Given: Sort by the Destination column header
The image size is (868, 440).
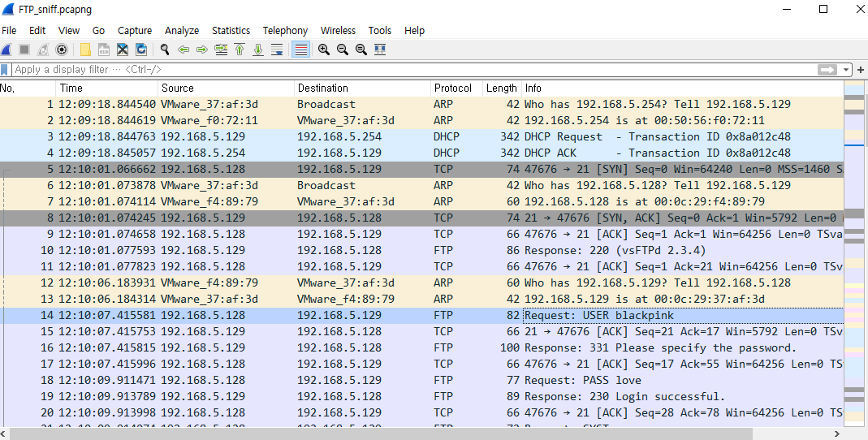Looking at the screenshot, I should (362, 88).
